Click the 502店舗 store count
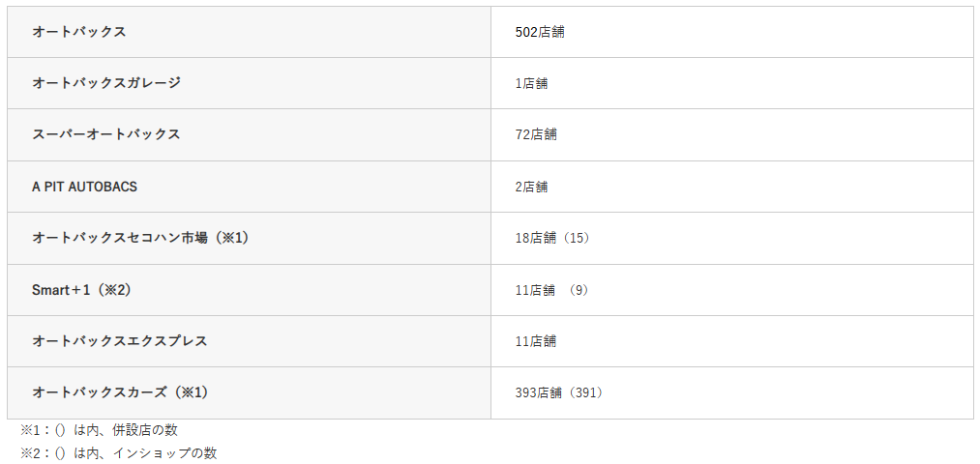This screenshot has height=464, width=980. tap(540, 32)
